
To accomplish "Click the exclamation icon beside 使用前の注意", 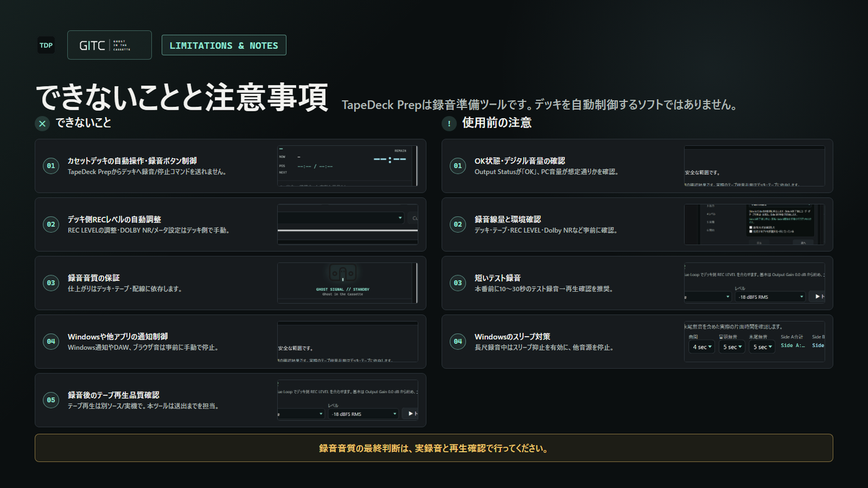I will click(x=449, y=124).
